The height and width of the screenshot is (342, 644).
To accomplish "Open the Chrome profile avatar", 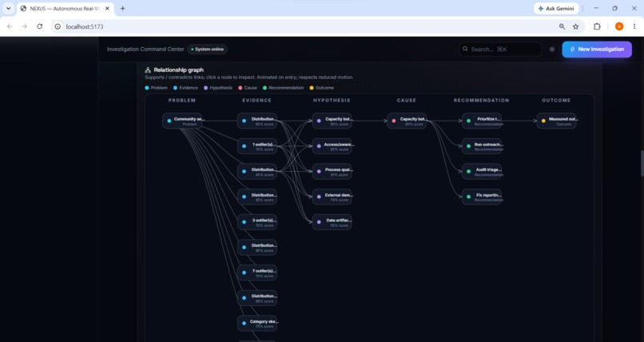I will point(619,26).
